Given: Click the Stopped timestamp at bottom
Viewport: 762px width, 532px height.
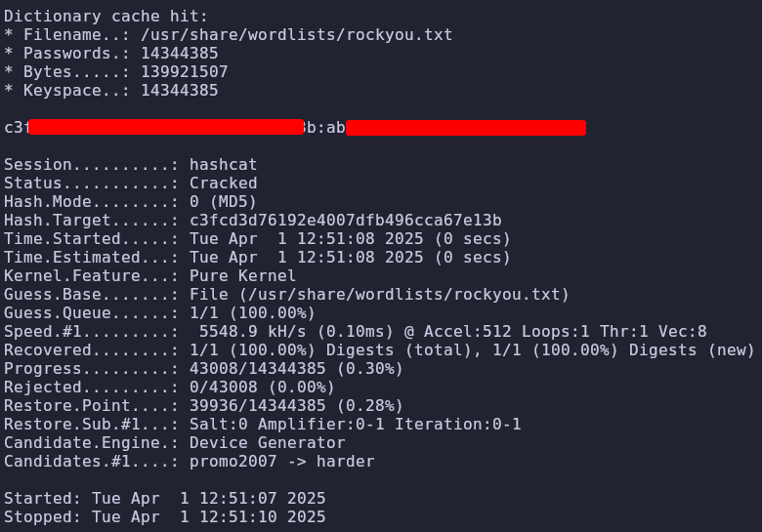Looking at the screenshot, I should click(x=208, y=517).
